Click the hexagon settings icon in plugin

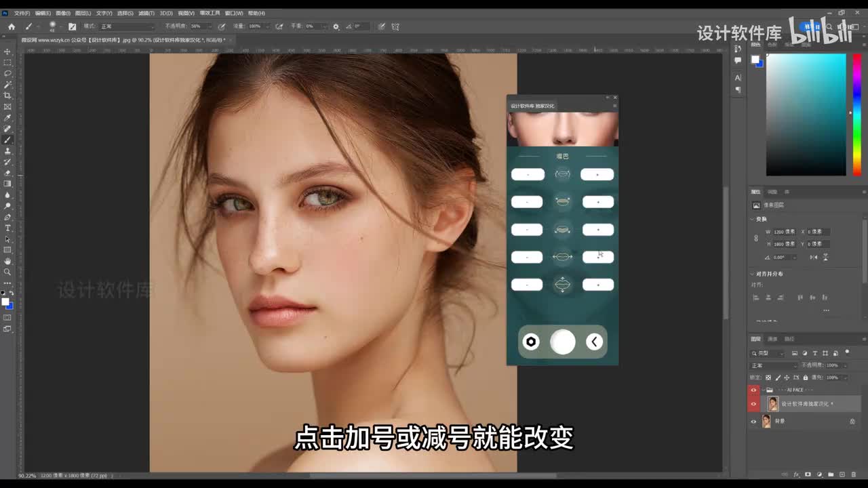pyautogui.click(x=531, y=342)
